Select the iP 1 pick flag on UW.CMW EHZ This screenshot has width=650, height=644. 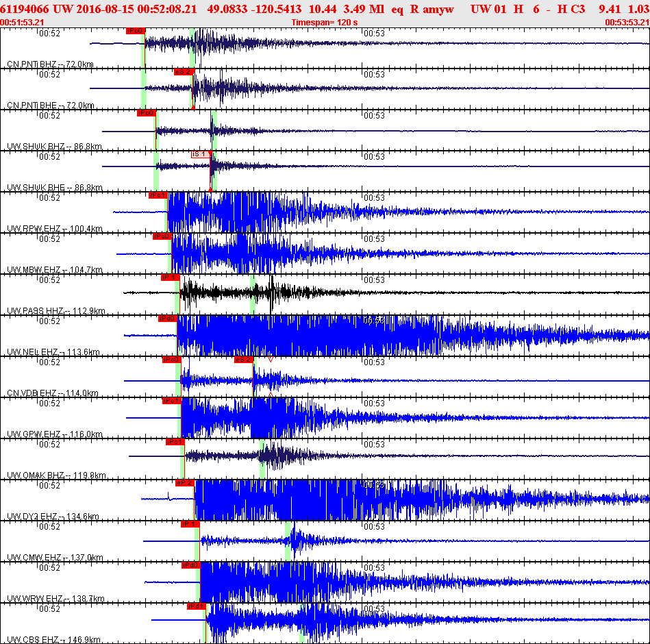[x=190, y=523]
